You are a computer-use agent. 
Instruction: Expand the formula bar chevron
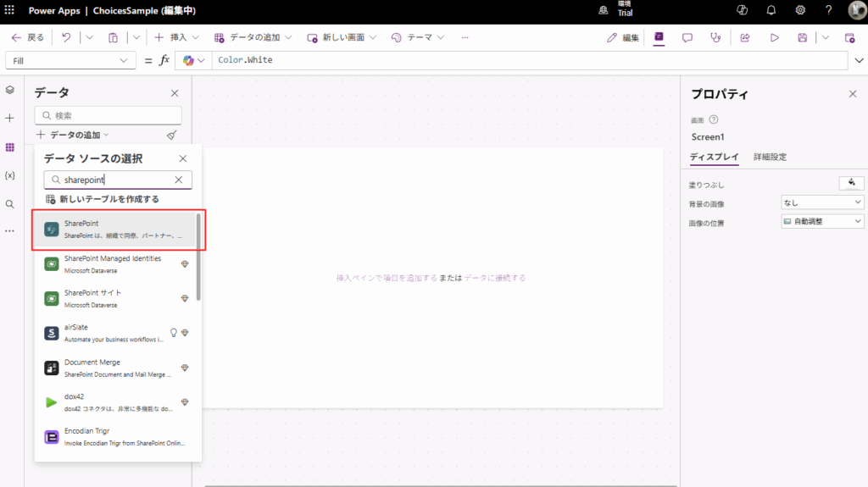(859, 60)
